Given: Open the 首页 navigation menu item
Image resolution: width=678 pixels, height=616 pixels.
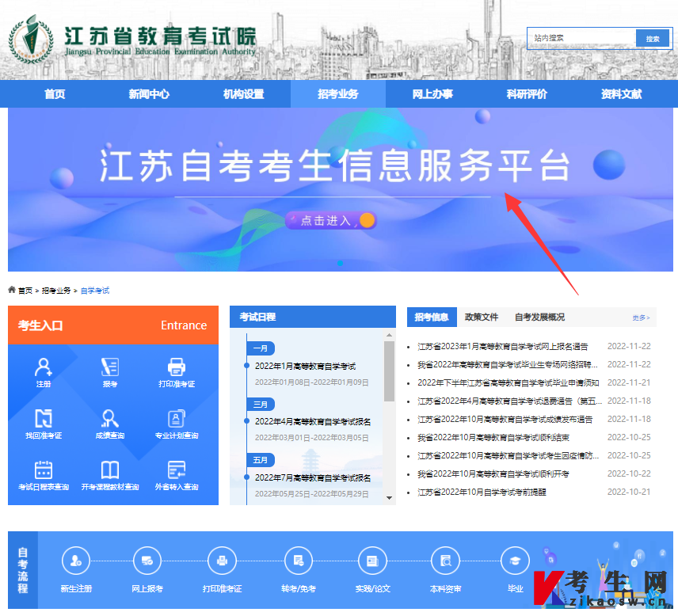Looking at the screenshot, I should tap(55, 93).
